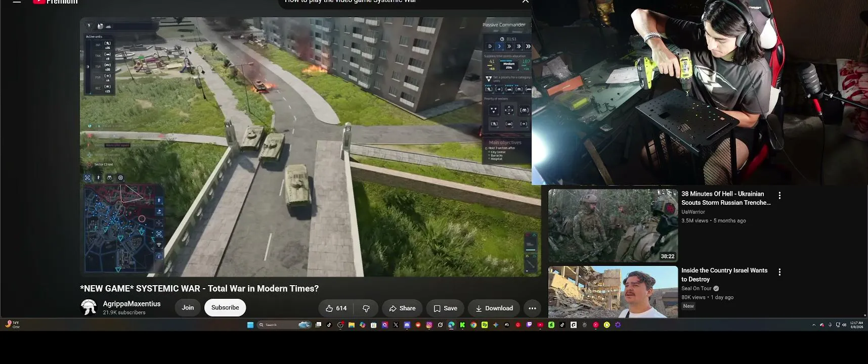Open the AgrippaMaxentius channel name link
The width and height of the screenshot is (868, 364).
[132, 304]
